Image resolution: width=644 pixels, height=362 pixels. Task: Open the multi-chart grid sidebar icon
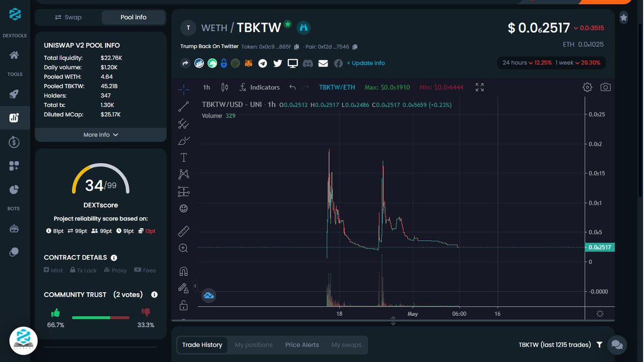[14, 166]
